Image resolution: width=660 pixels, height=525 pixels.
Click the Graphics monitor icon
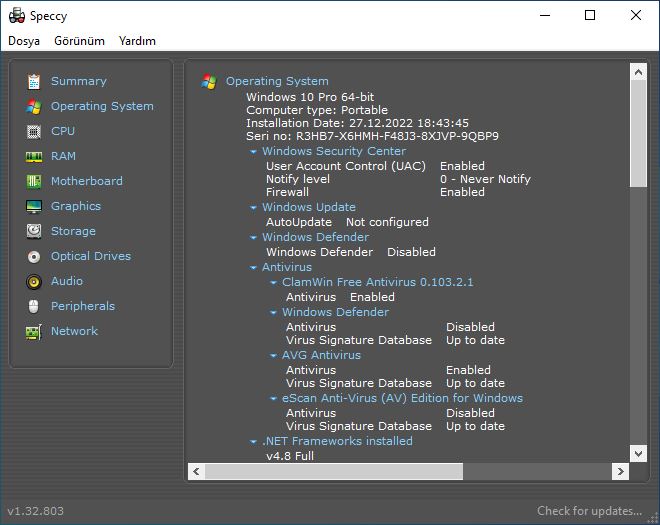pos(34,206)
